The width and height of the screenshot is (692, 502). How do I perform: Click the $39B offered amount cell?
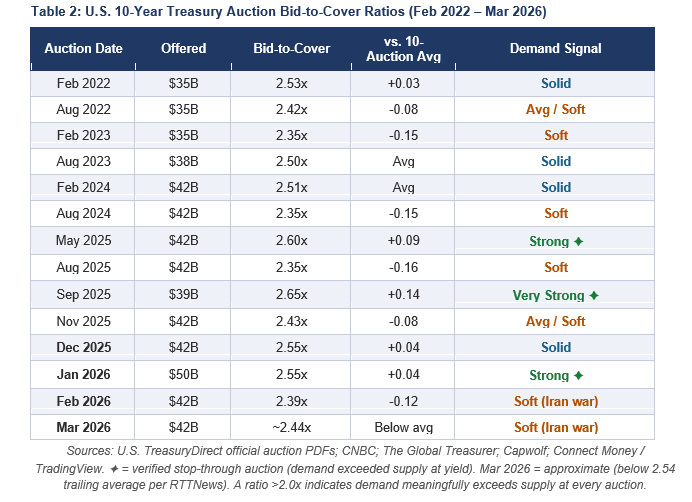[184, 296]
